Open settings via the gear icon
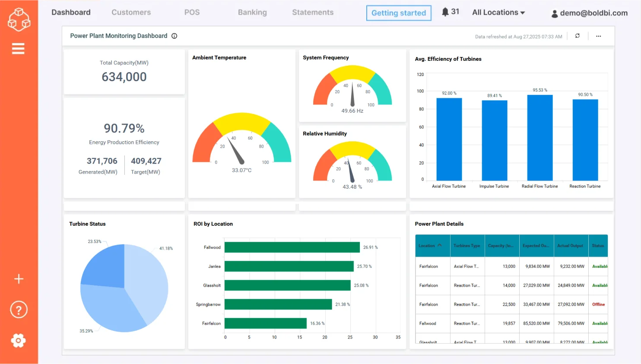Image resolution: width=641 pixels, height=364 pixels. (19, 340)
